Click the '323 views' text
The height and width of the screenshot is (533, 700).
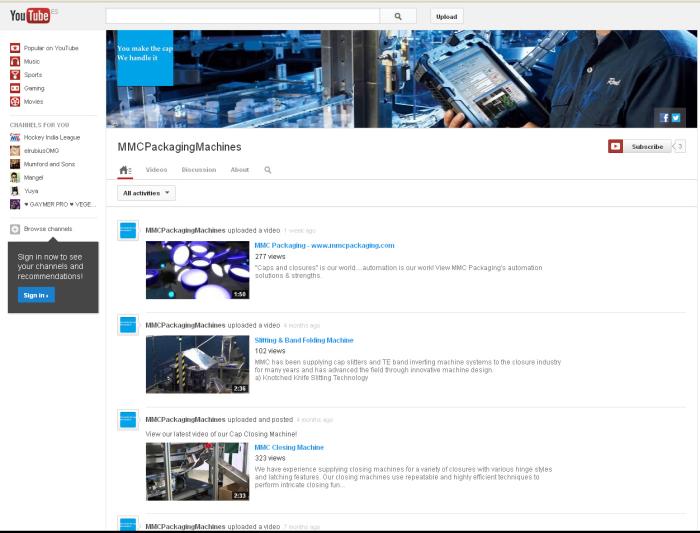click(x=270, y=458)
